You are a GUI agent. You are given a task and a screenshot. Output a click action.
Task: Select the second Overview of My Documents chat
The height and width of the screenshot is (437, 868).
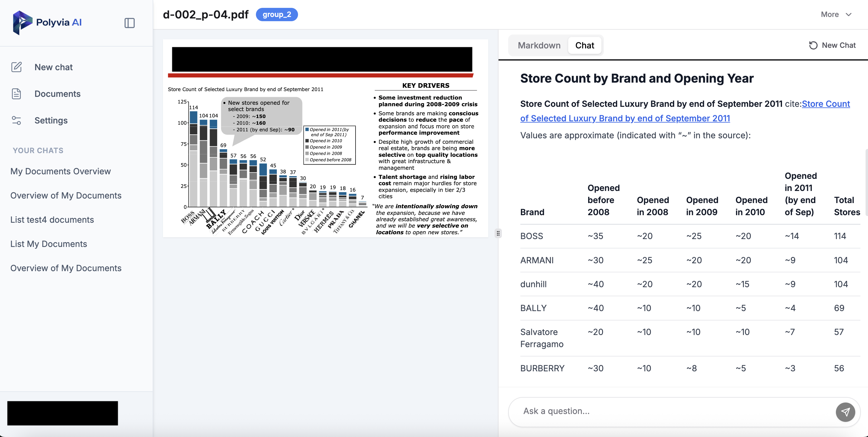click(x=66, y=268)
